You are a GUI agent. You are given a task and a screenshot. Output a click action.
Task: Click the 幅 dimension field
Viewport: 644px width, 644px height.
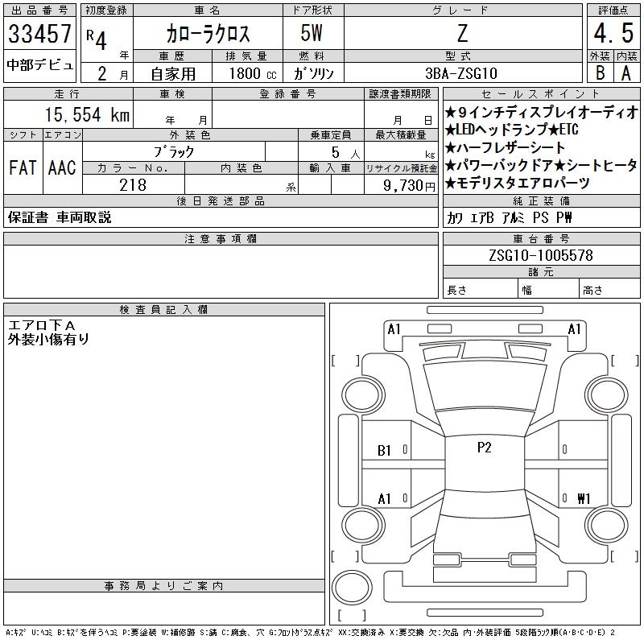point(548,290)
